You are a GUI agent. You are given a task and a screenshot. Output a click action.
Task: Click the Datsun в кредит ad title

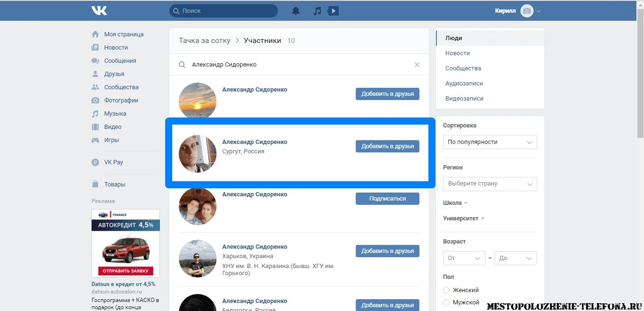tap(123, 284)
